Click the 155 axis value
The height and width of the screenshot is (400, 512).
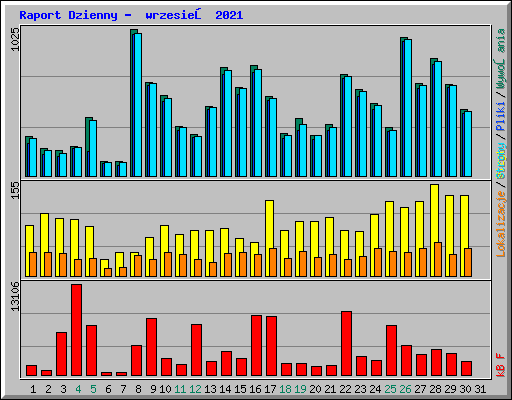15,190
